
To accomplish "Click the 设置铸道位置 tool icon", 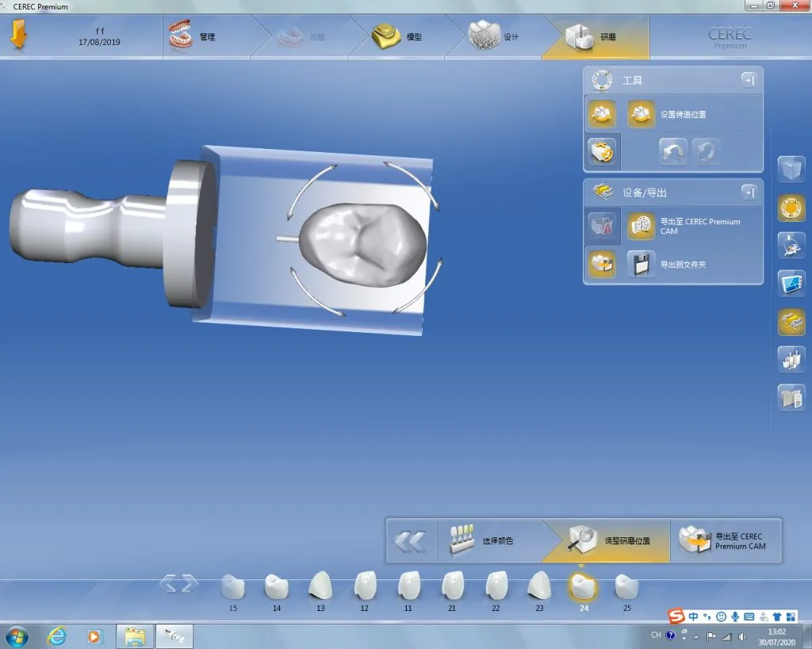I will click(641, 114).
